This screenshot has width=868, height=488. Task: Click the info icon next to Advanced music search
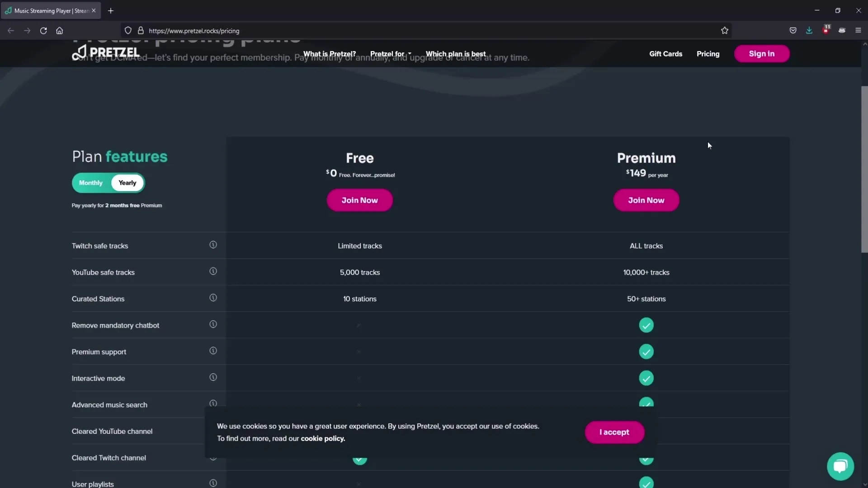(213, 404)
